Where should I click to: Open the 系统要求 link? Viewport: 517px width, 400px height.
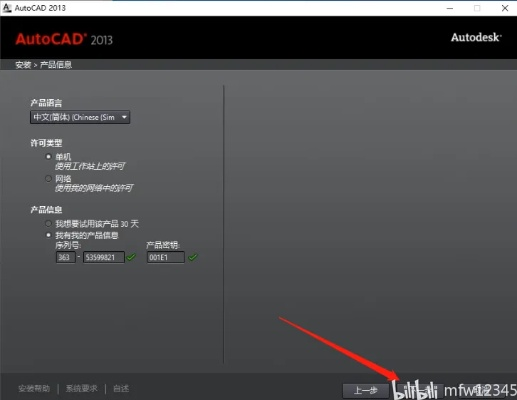tap(82, 388)
